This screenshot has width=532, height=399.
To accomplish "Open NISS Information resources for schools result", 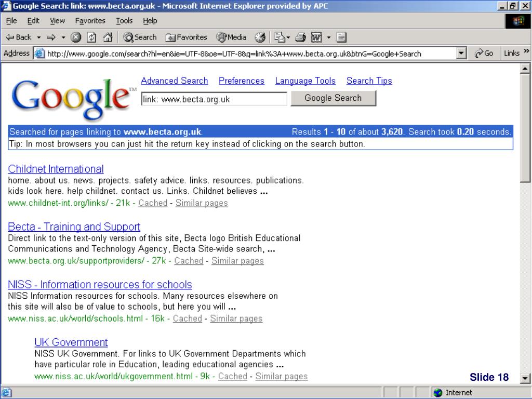I will tap(100, 284).
